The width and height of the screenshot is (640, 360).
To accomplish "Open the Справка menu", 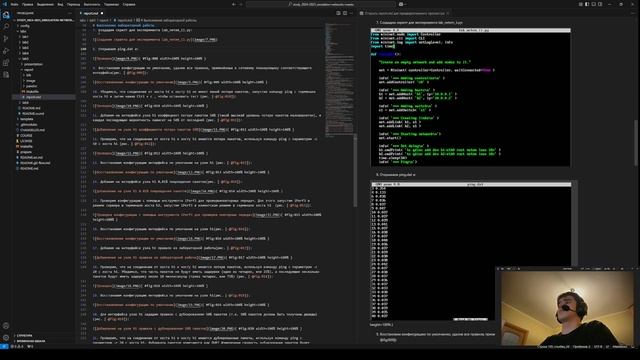I will click(x=129, y=4).
